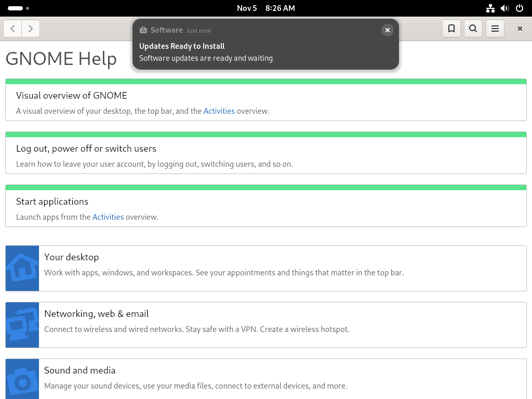Follow Activities link in Visual overview description
Image resolution: width=532 pixels, height=399 pixels.
tap(219, 111)
